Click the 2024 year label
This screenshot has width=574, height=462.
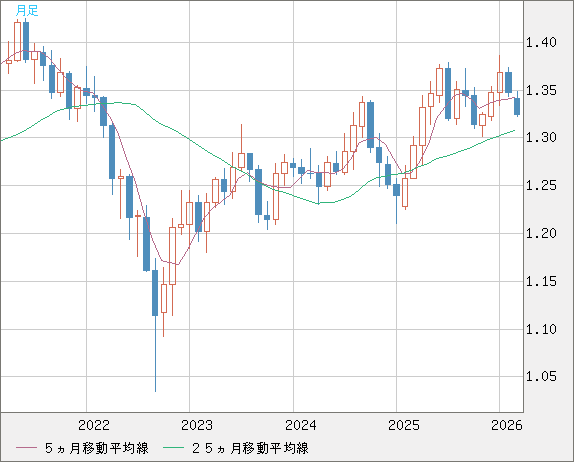[301, 425]
